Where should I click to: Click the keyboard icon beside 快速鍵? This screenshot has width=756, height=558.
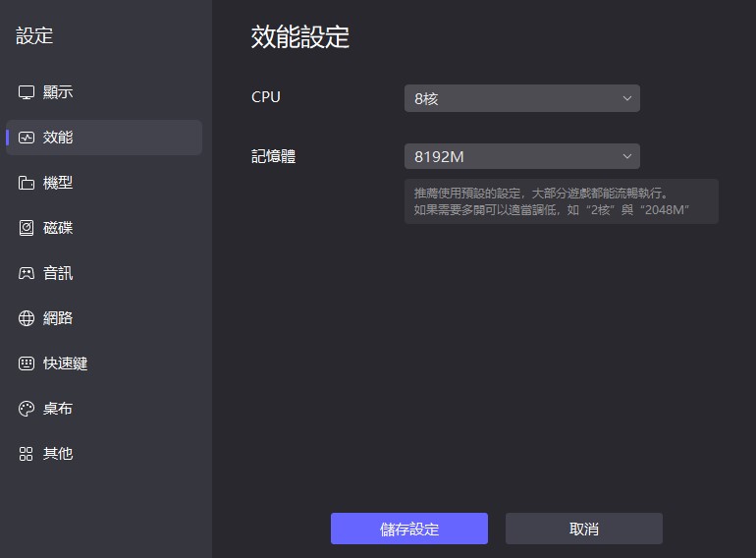tap(27, 363)
